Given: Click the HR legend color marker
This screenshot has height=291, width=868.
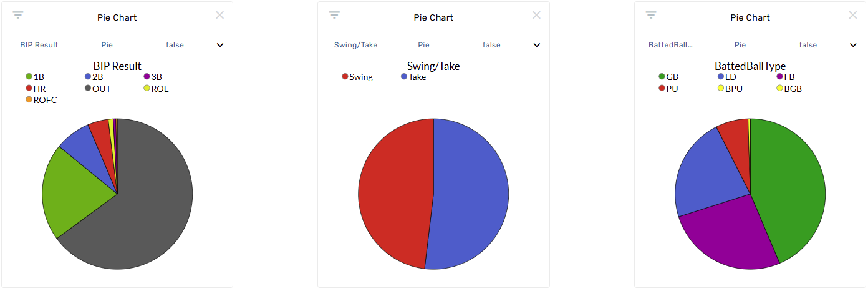Looking at the screenshot, I should (29, 89).
